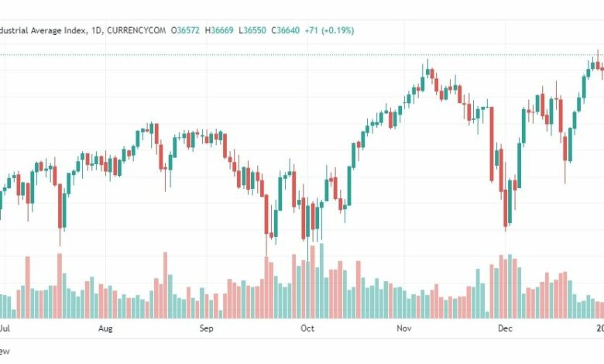604x364 pixels.
Task: Click the Jul label on time axis
Action: coord(5,328)
